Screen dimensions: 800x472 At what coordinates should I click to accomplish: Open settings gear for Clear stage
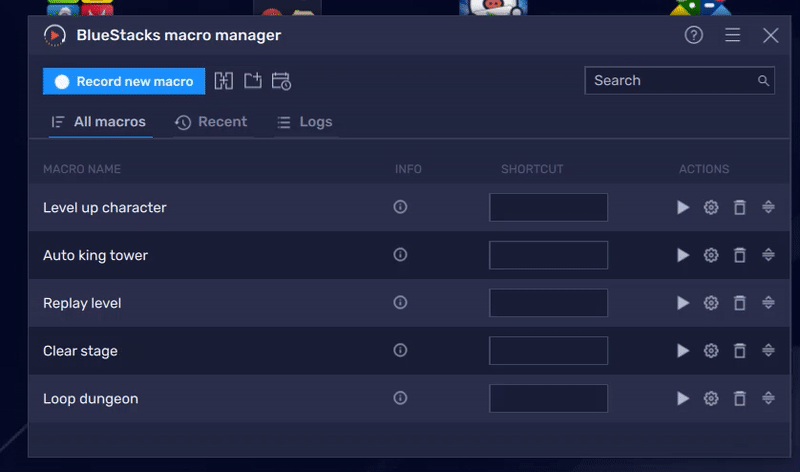711,351
